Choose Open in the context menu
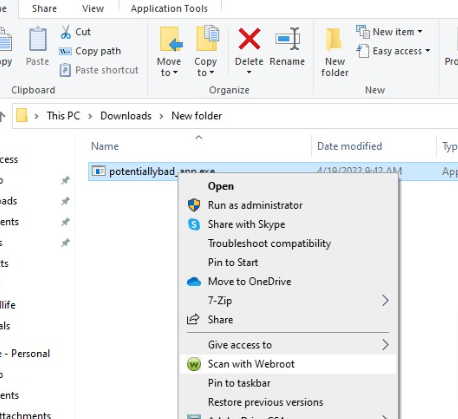Viewport: 458px width, 419px height. pyautogui.click(x=288, y=186)
